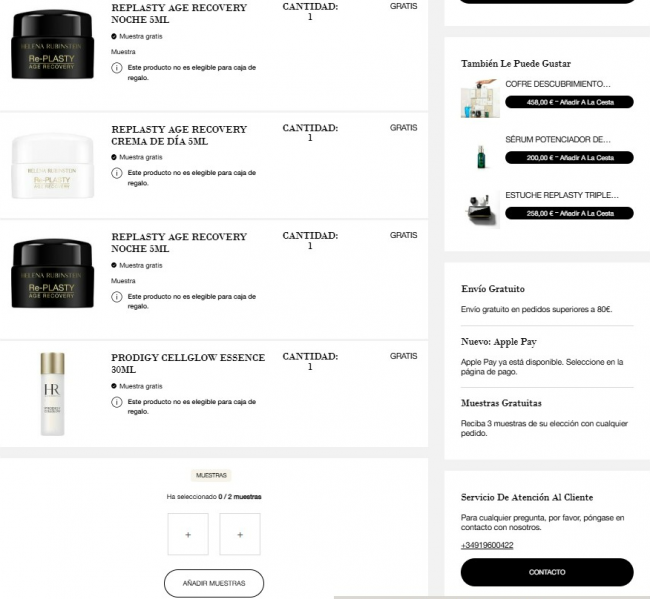
Task: Open Estuche Replasty Triple thumbnail
Action: [480, 210]
